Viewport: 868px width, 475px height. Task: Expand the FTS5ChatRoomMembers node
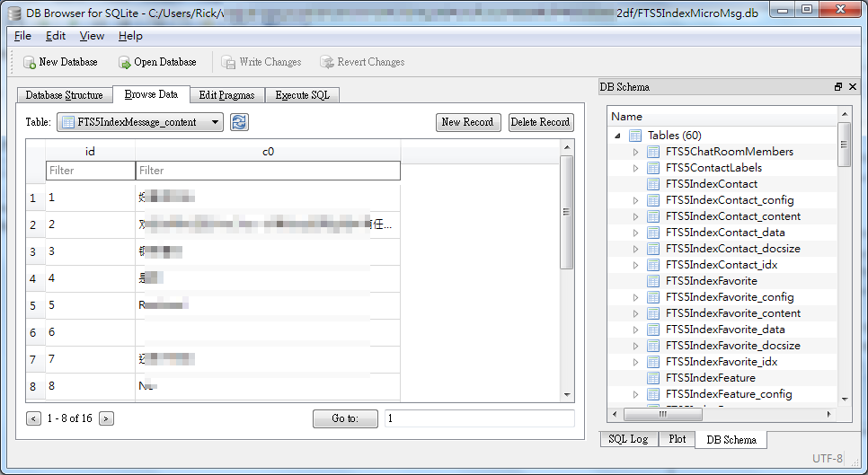pyautogui.click(x=635, y=152)
